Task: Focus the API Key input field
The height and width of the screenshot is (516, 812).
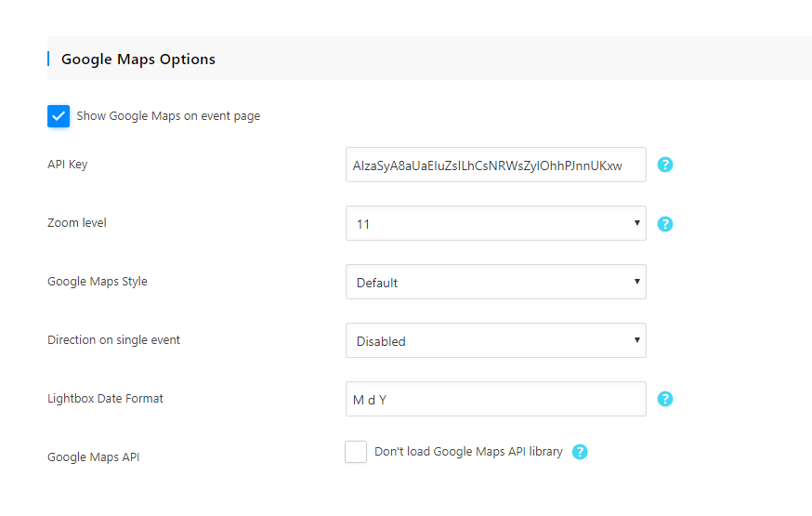Action: 495,165
